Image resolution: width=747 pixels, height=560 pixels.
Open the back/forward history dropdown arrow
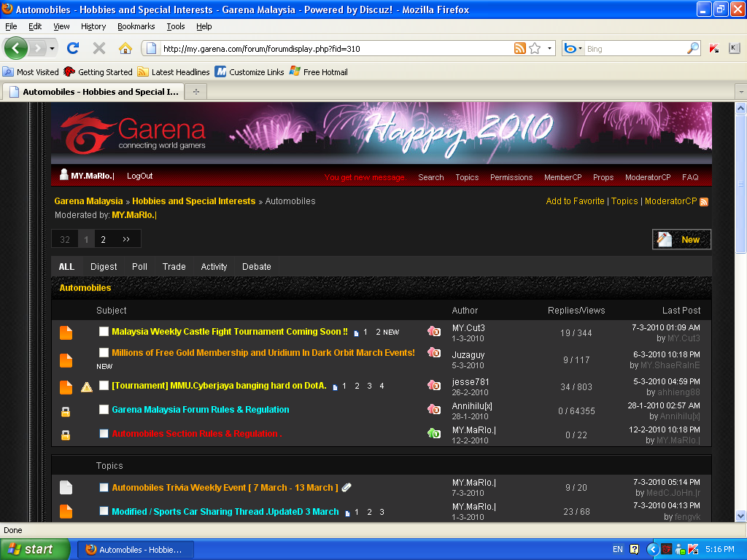(52, 48)
